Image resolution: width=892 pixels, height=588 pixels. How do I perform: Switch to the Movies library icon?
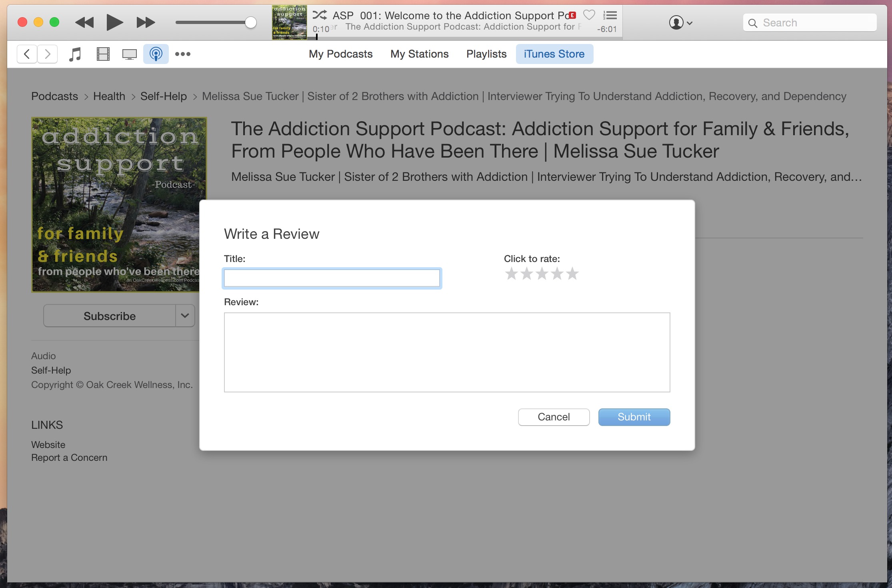coord(103,54)
